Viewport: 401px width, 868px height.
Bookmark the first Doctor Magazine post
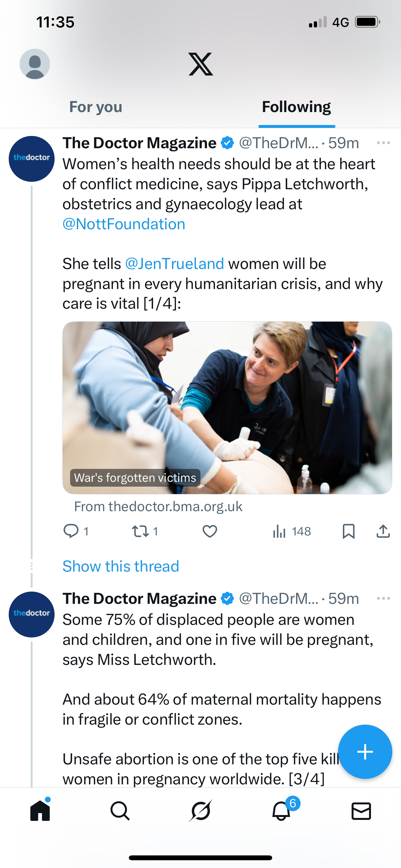[x=348, y=532]
